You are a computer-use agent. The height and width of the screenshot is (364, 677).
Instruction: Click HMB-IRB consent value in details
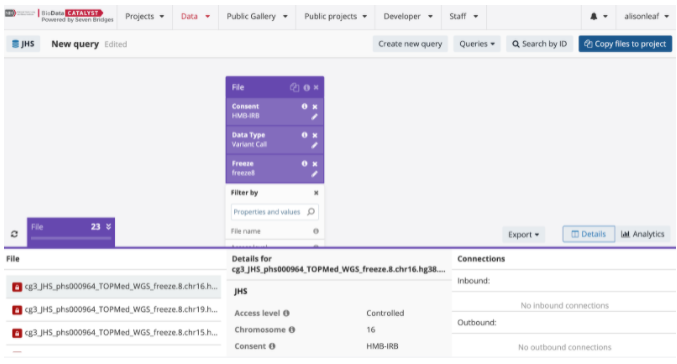pos(382,346)
